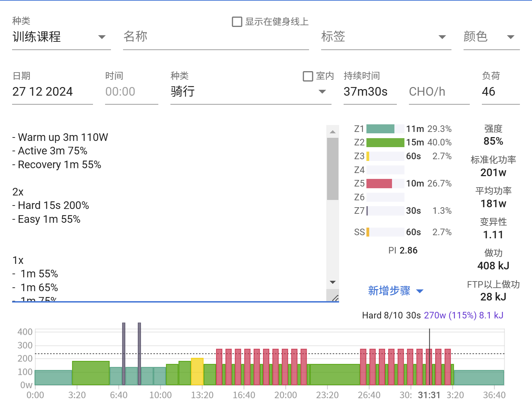Click the workout description scrollbar thumb
Screen dimensions: 532x402
point(333,169)
